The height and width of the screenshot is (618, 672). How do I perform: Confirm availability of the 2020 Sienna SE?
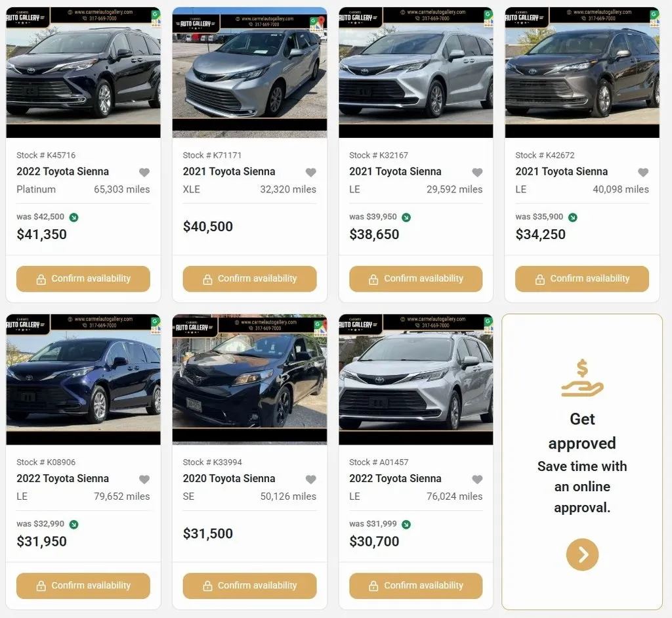[x=249, y=586]
